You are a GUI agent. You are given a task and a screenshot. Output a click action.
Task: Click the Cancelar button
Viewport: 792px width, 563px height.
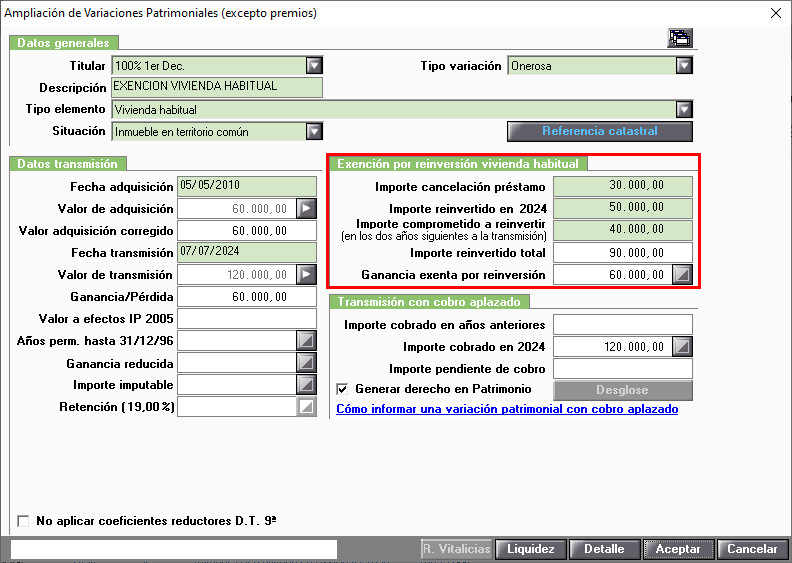[x=752, y=549]
